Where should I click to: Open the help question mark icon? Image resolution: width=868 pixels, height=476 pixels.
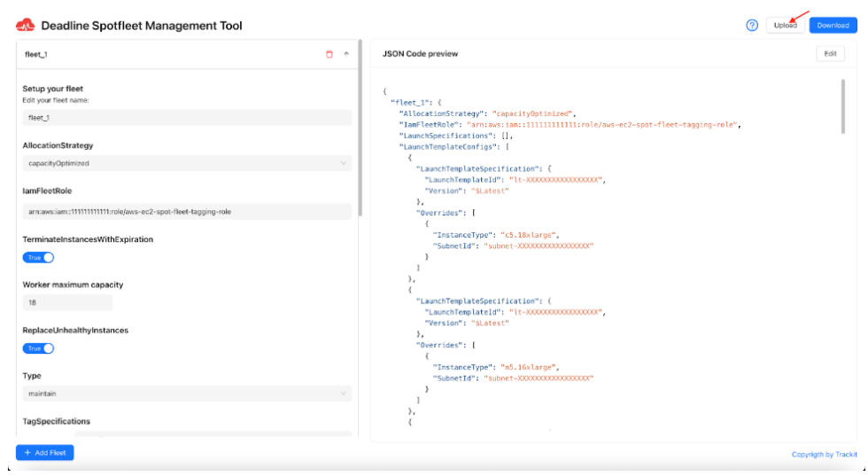point(752,25)
